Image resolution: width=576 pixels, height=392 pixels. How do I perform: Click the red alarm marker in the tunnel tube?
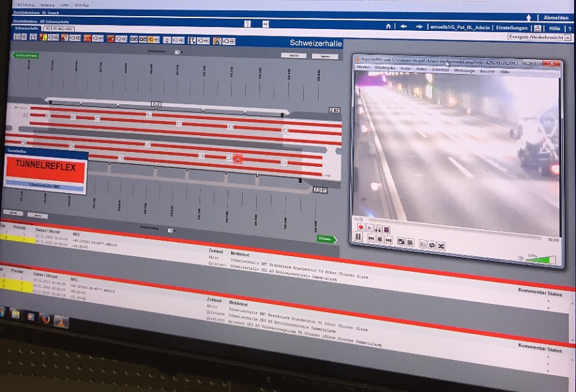point(238,159)
